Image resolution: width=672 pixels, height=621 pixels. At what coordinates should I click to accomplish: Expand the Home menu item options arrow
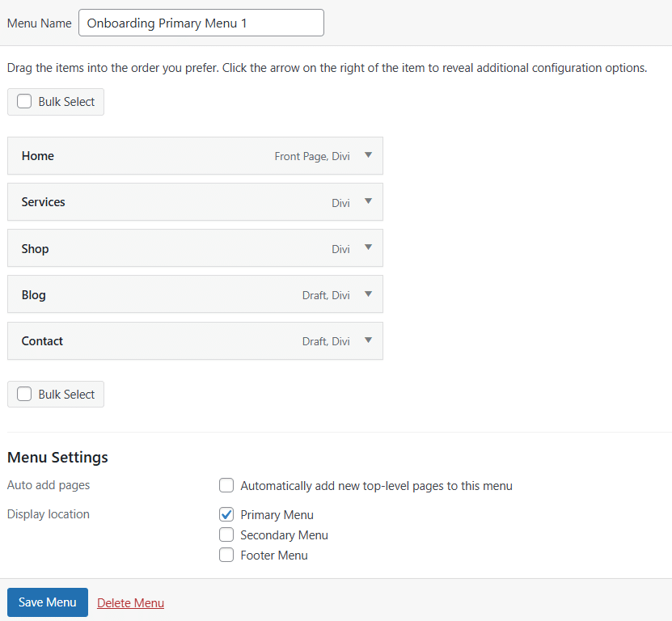tap(368, 155)
